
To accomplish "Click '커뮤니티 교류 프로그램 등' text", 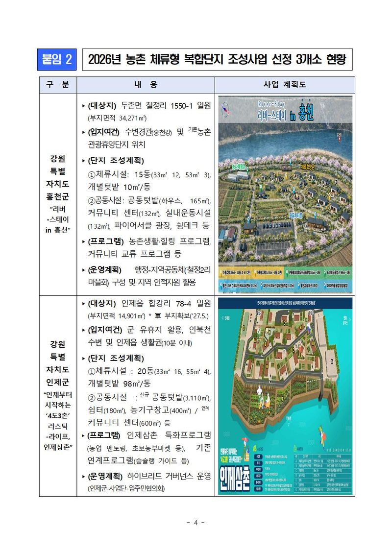I will [135, 254].
